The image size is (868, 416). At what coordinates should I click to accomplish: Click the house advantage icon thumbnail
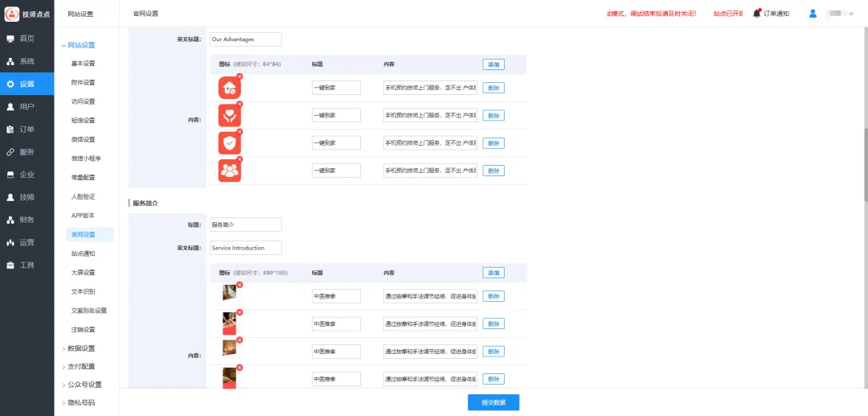click(230, 88)
